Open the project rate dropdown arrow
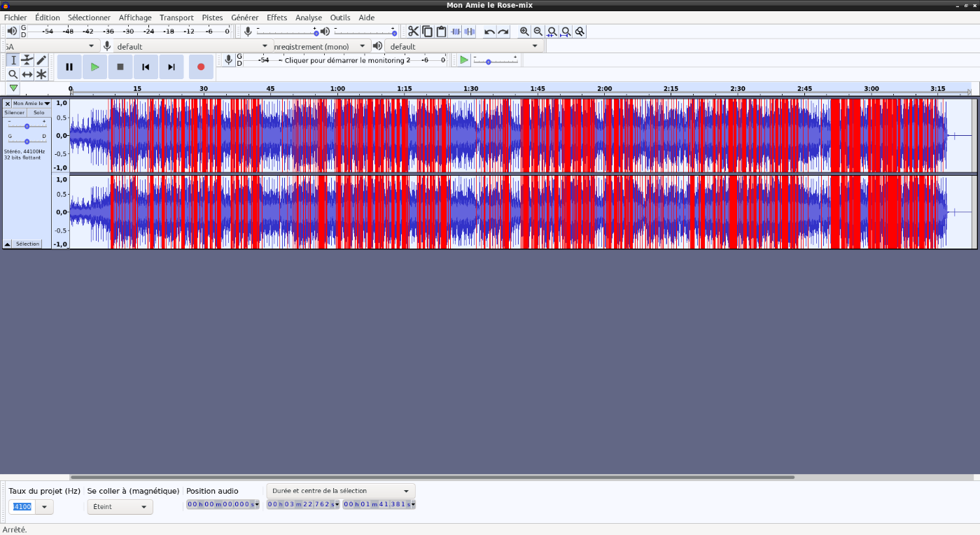The image size is (980, 535). (x=44, y=506)
